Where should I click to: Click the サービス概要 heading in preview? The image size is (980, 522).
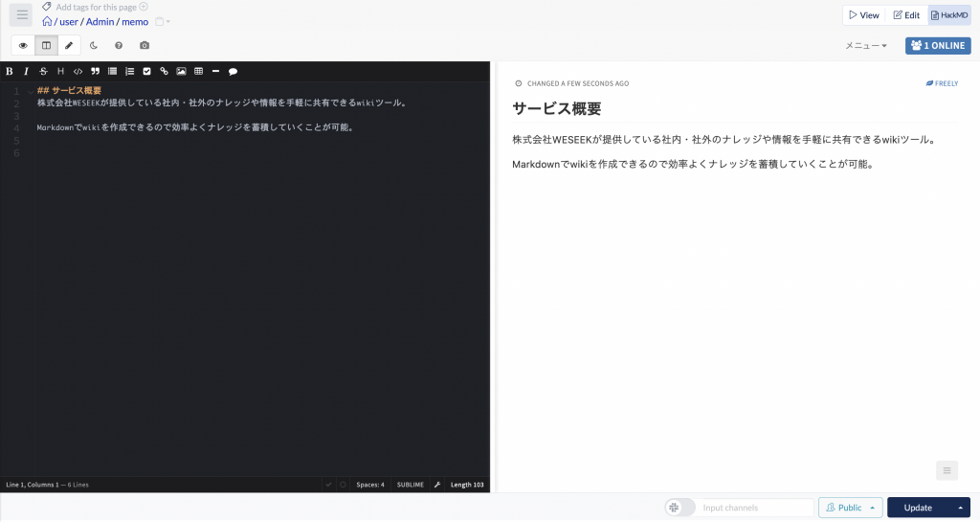(557, 109)
